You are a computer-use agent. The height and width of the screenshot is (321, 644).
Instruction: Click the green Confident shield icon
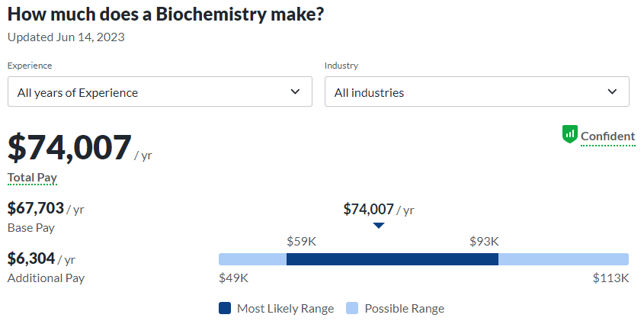tap(570, 135)
